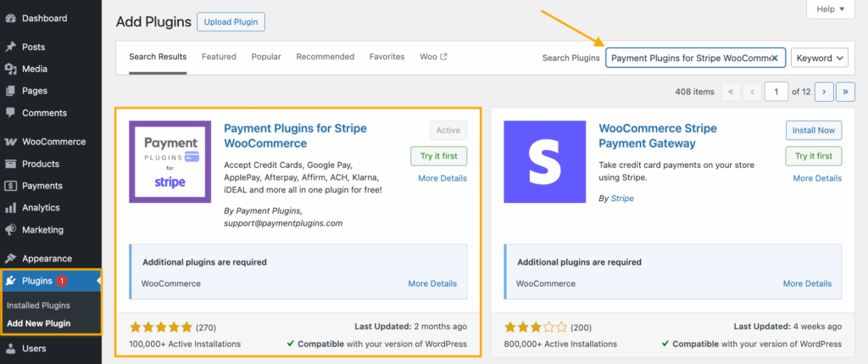Click Try it first for Payment Plugins
The height and width of the screenshot is (364, 868).
tap(439, 156)
